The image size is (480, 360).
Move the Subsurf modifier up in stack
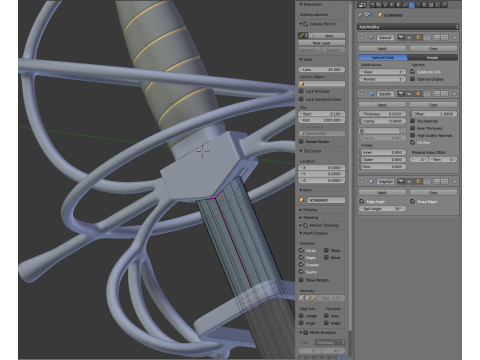pyautogui.click(x=437, y=37)
